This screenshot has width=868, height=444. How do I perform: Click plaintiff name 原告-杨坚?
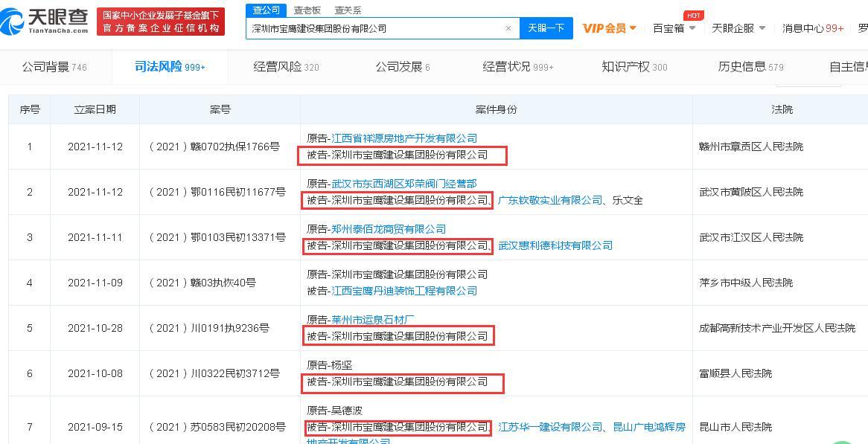pyautogui.click(x=330, y=365)
